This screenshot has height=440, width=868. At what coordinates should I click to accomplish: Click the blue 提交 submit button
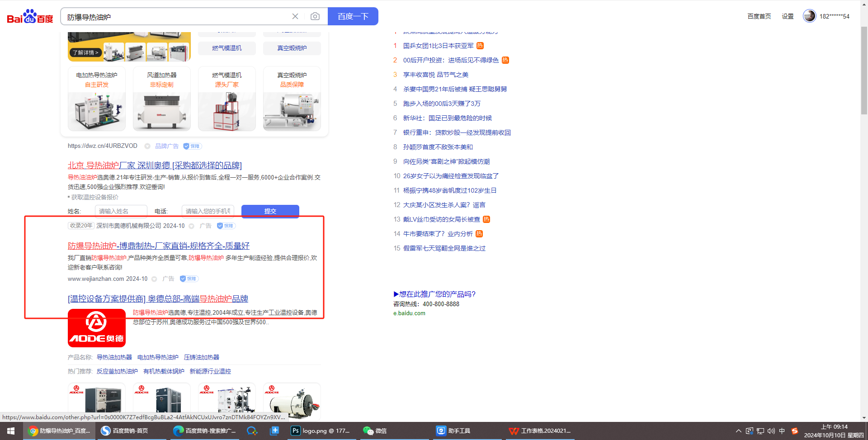click(270, 211)
